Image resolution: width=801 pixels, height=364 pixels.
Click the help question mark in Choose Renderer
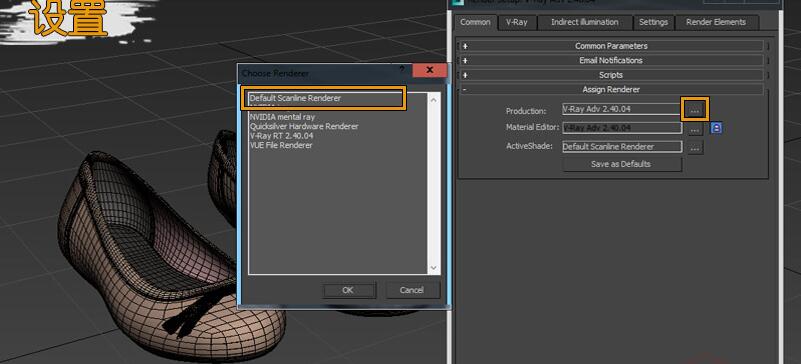pyautogui.click(x=402, y=70)
